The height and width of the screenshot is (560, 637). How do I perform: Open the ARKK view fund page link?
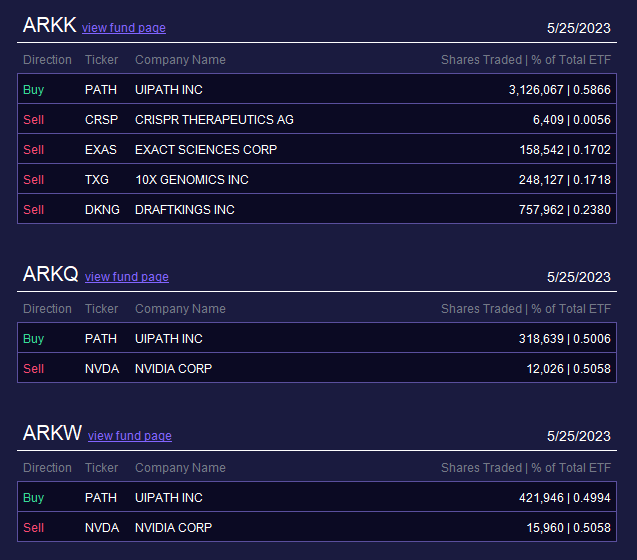(124, 28)
